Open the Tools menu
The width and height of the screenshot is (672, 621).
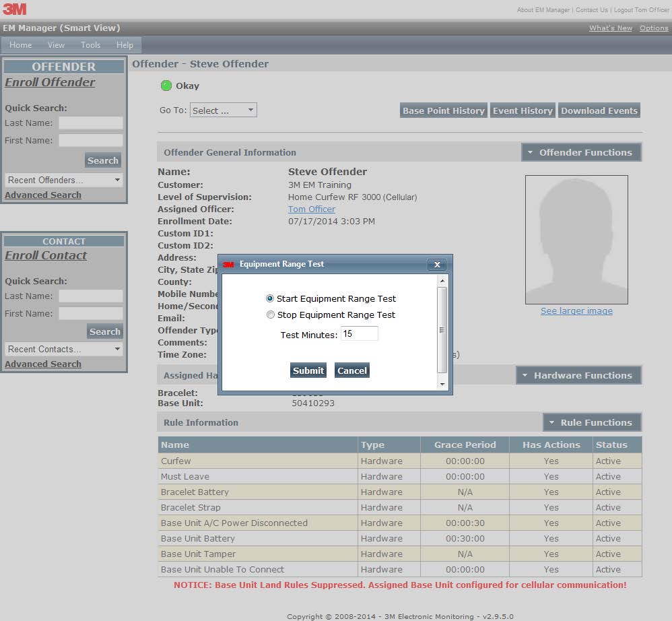90,45
